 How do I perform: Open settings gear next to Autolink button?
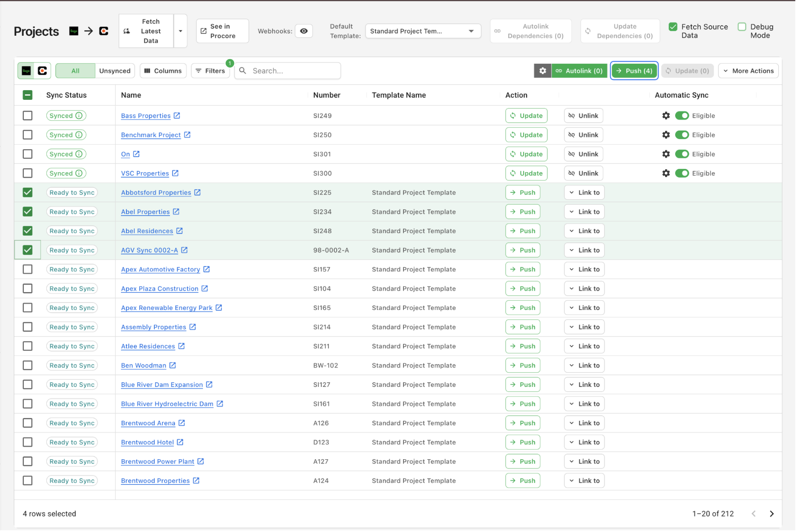click(x=542, y=71)
